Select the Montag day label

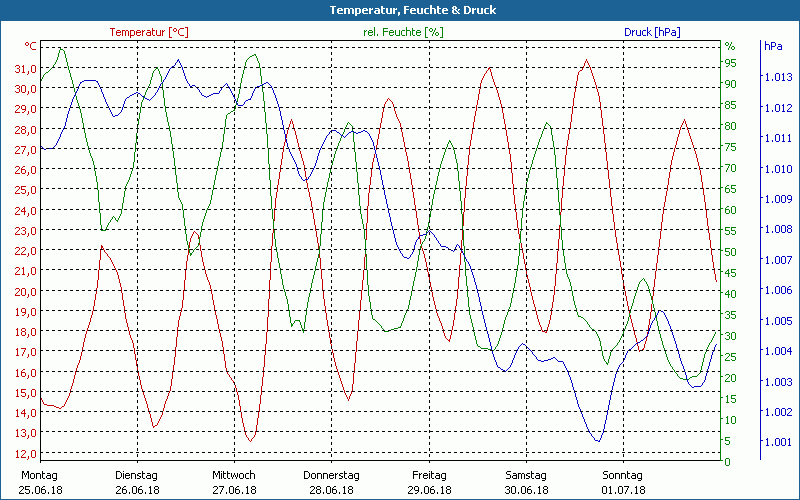point(40,475)
